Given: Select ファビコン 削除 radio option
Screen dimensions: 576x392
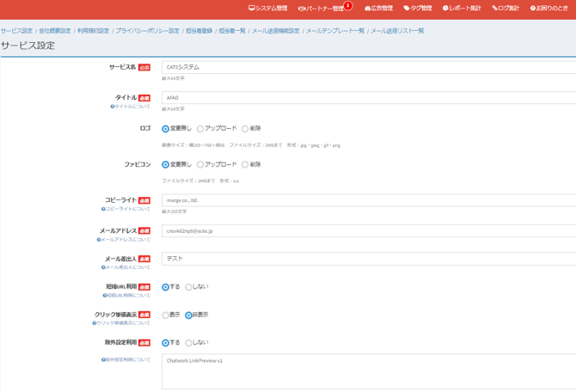Looking at the screenshot, I should (245, 165).
